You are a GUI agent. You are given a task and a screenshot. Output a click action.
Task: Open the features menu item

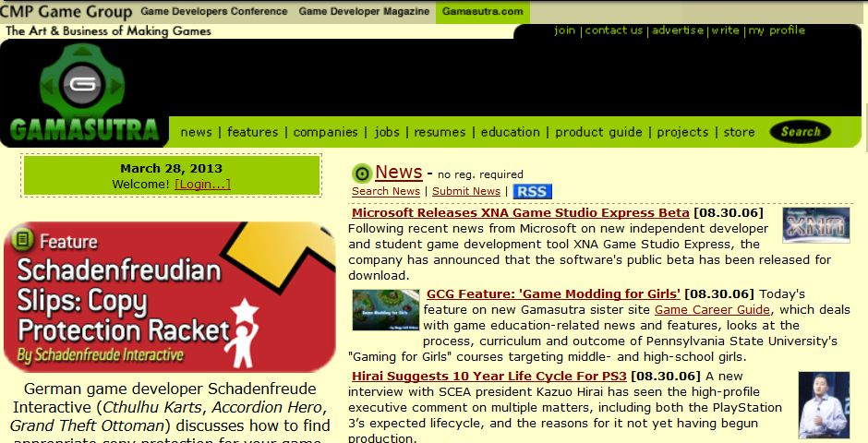252,132
